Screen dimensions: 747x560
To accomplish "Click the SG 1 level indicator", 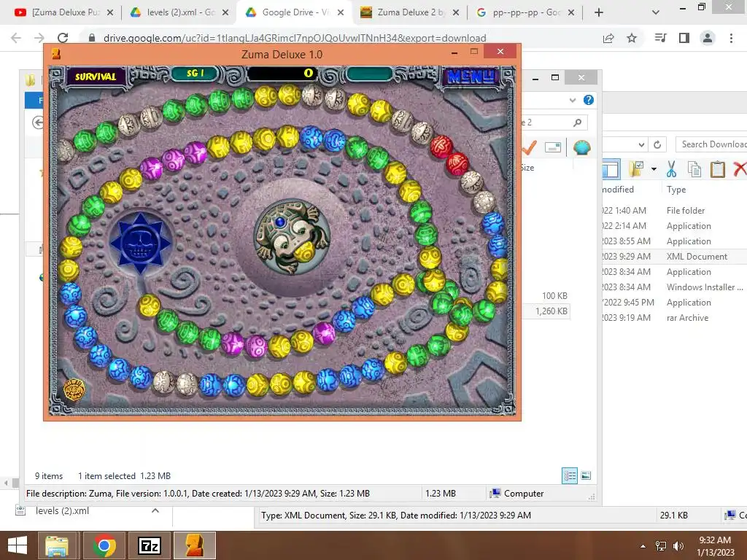I will click(195, 74).
